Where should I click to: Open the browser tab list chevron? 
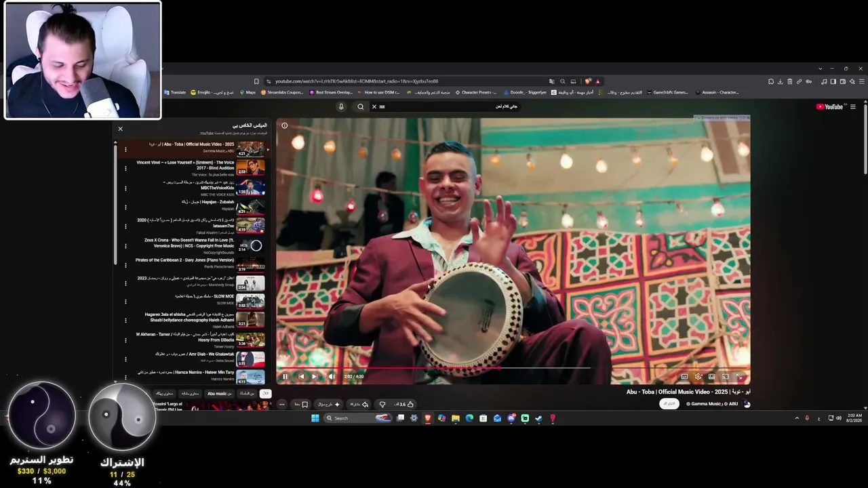820,68
